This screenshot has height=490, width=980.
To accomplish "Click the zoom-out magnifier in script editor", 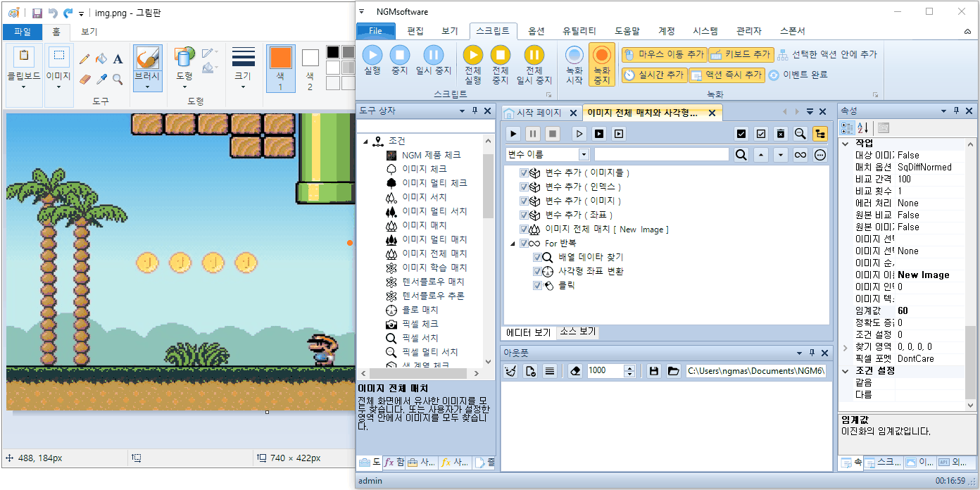I will (x=800, y=133).
